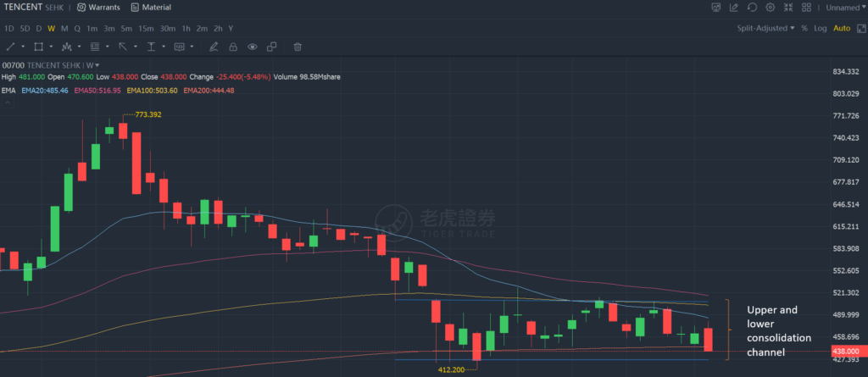Expand trend line tool options arrow

pos(23,47)
